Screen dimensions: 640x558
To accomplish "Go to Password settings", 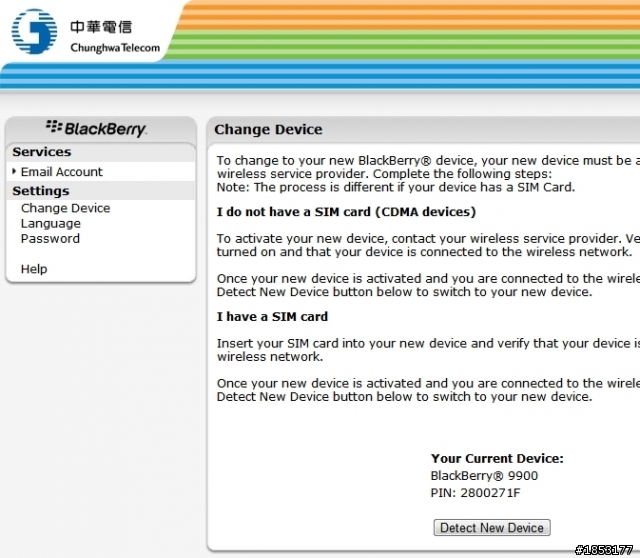I will [50, 239].
